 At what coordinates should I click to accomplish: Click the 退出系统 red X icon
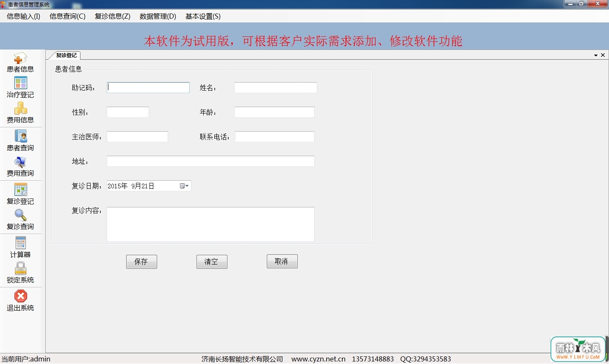[20, 296]
